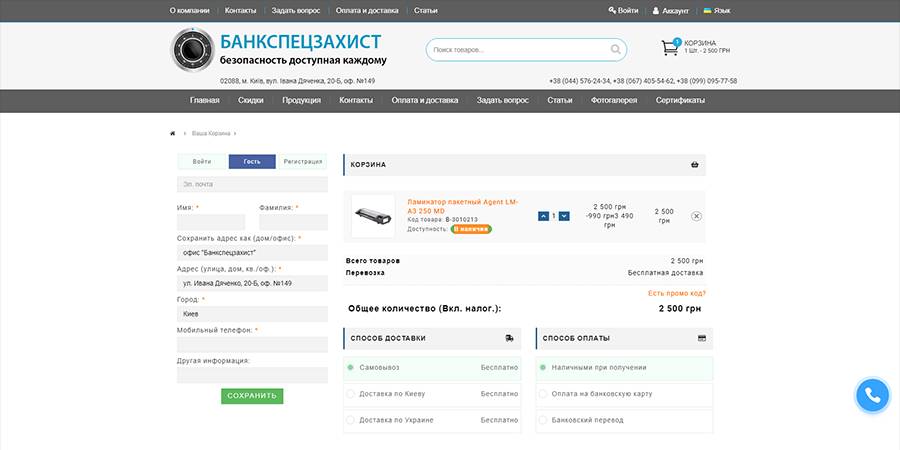
Task: Click the Войти key icon in top bar
Action: 612,10
